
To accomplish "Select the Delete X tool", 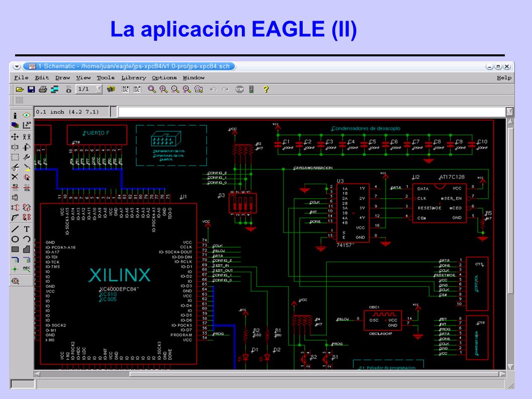I will coord(15,177).
